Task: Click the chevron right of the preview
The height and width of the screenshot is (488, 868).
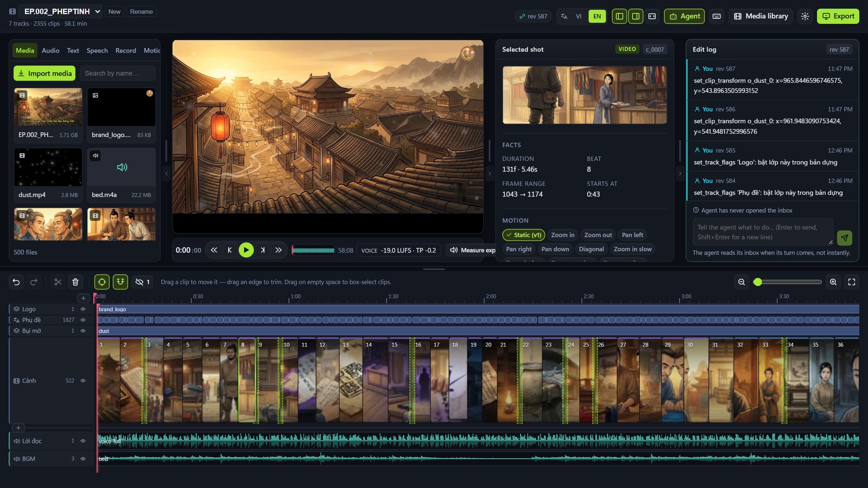Action: 490,174
